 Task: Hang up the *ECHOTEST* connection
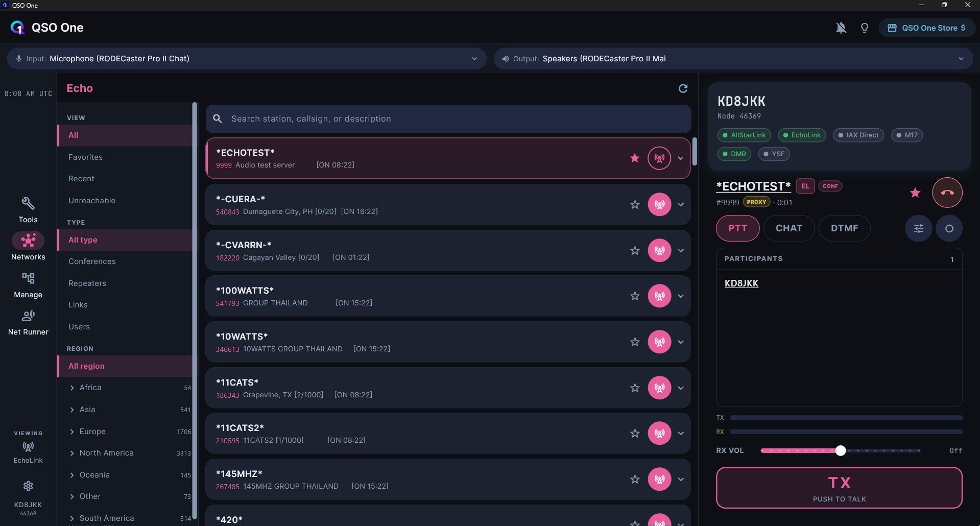(947, 193)
